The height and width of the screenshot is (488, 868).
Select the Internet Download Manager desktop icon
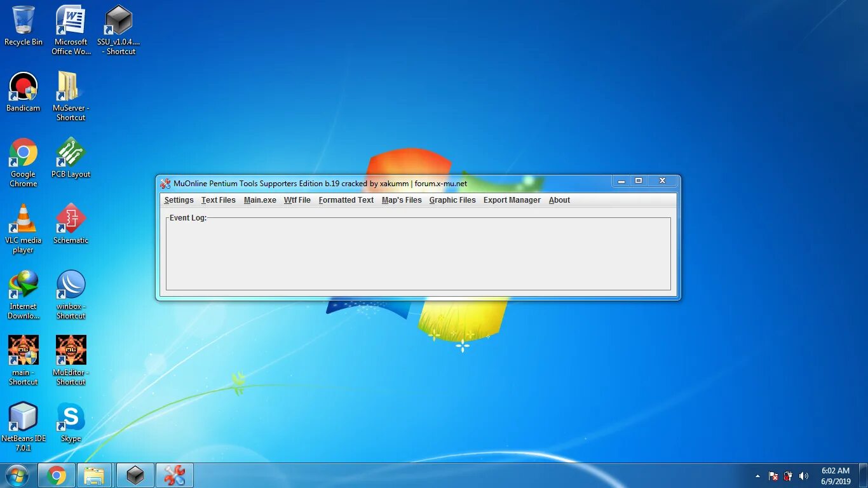24,294
